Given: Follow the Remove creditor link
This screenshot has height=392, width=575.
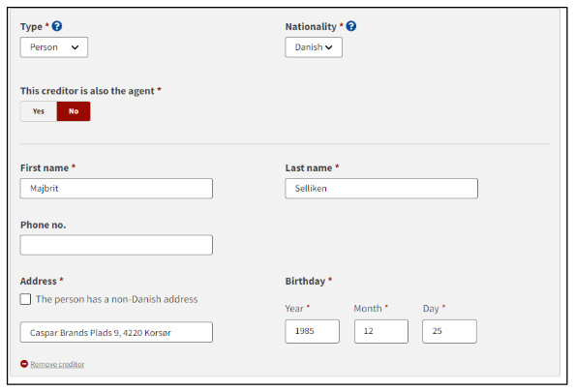Looking at the screenshot, I should point(57,364).
